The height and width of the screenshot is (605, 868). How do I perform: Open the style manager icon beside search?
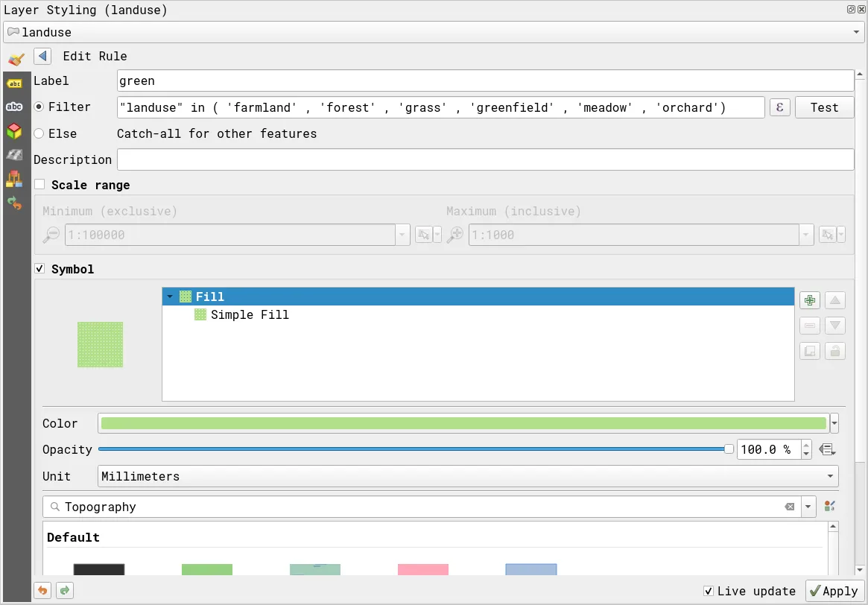click(830, 507)
